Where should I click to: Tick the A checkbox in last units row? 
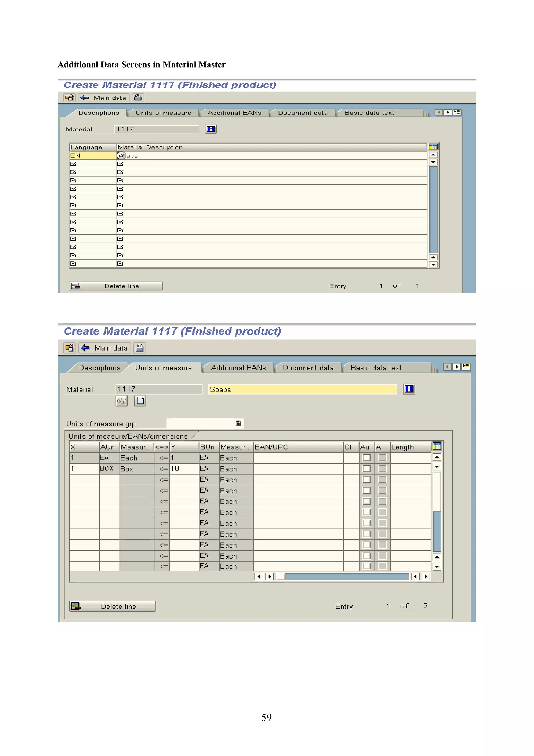[x=382, y=566]
